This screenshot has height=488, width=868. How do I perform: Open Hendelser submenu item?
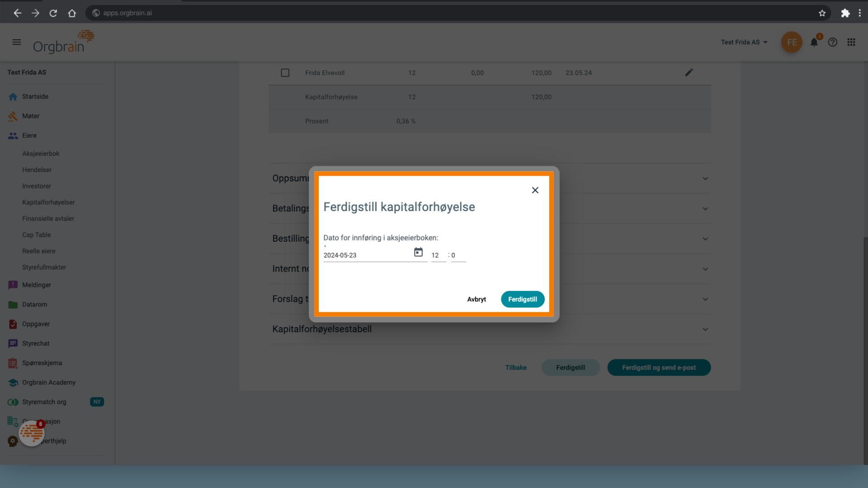(37, 170)
